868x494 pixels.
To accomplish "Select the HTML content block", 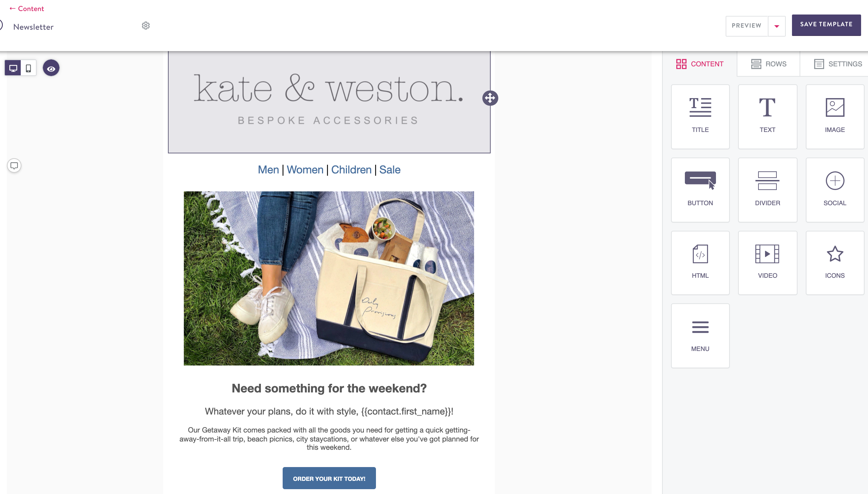I will coord(700,263).
